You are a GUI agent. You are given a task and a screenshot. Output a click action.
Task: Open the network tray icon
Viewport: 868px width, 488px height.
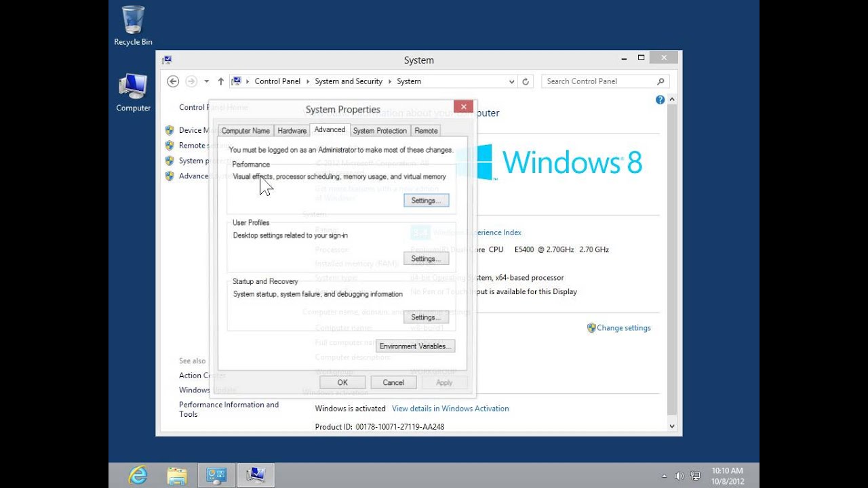click(695, 476)
